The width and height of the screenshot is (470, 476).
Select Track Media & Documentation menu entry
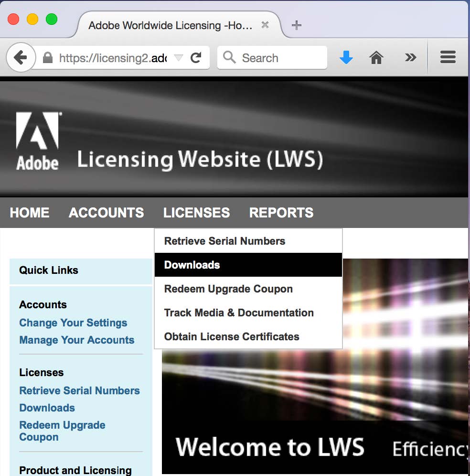coord(248,313)
